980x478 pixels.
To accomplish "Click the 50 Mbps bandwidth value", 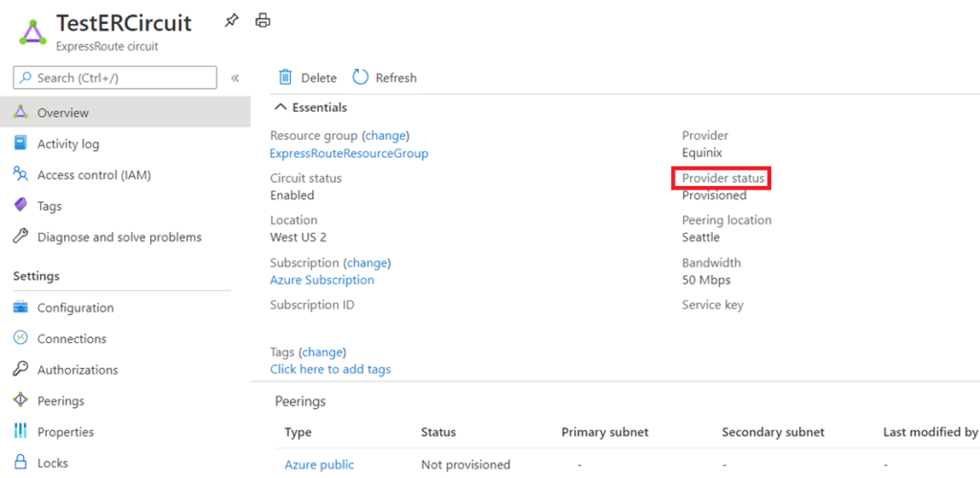I will tap(706, 280).
